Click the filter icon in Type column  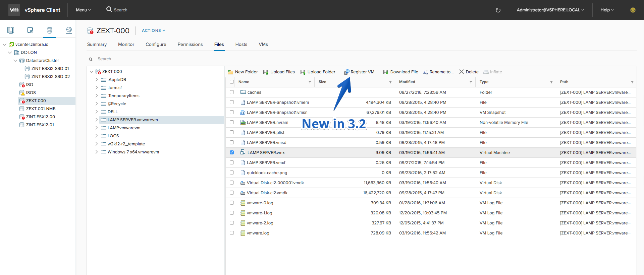click(551, 82)
